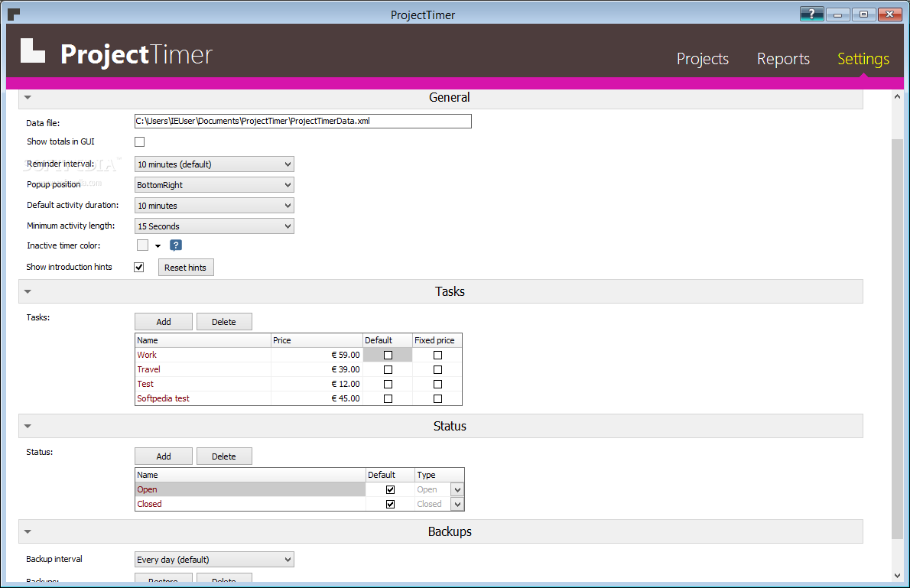Toggle Default checkbox for Closed status
Screen dimensions: 910x588
tap(391, 505)
